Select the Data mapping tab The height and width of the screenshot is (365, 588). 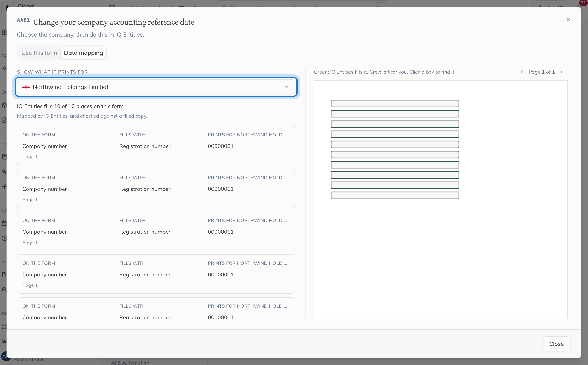pyautogui.click(x=83, y=53)
